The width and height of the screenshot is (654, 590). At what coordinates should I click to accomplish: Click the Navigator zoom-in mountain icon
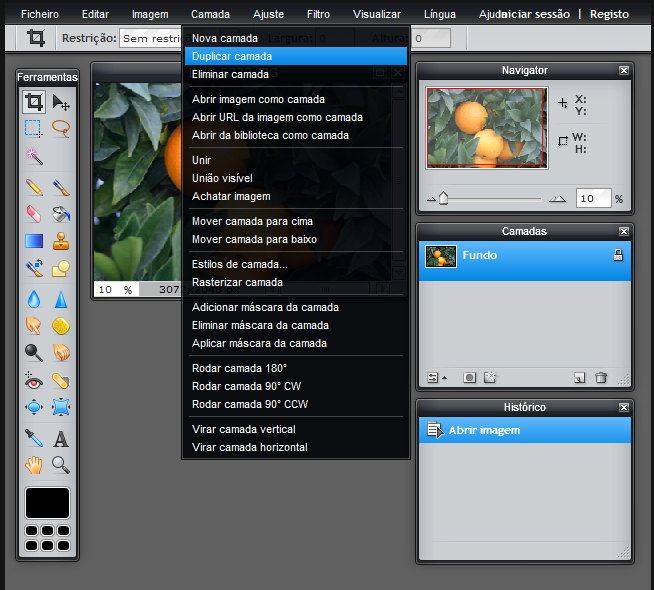557,199
